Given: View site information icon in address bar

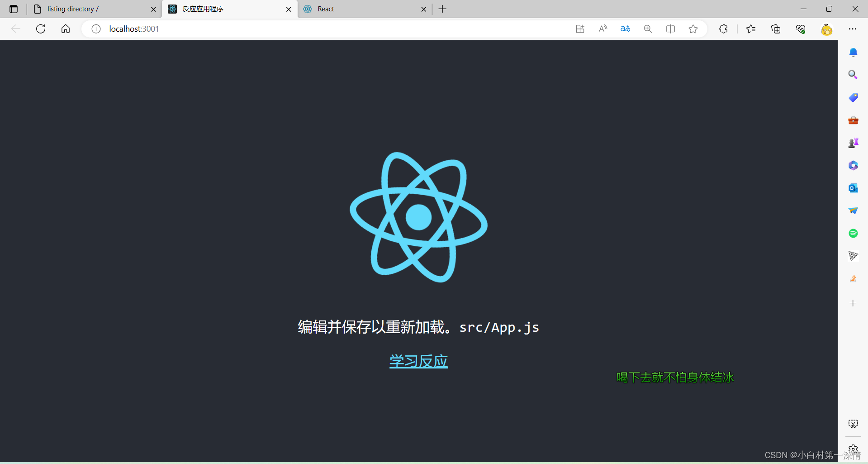Looking at the screenshot, I should (96, 29).
